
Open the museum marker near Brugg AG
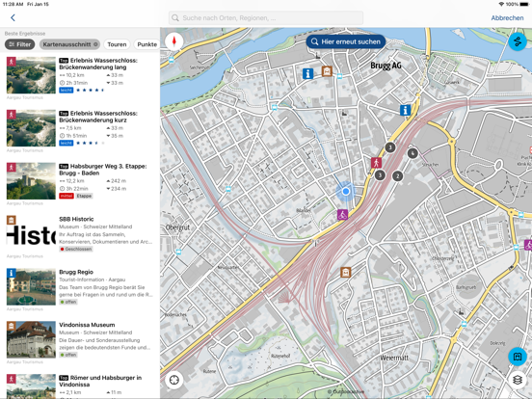pyautogui.click(x=327, y=71)
